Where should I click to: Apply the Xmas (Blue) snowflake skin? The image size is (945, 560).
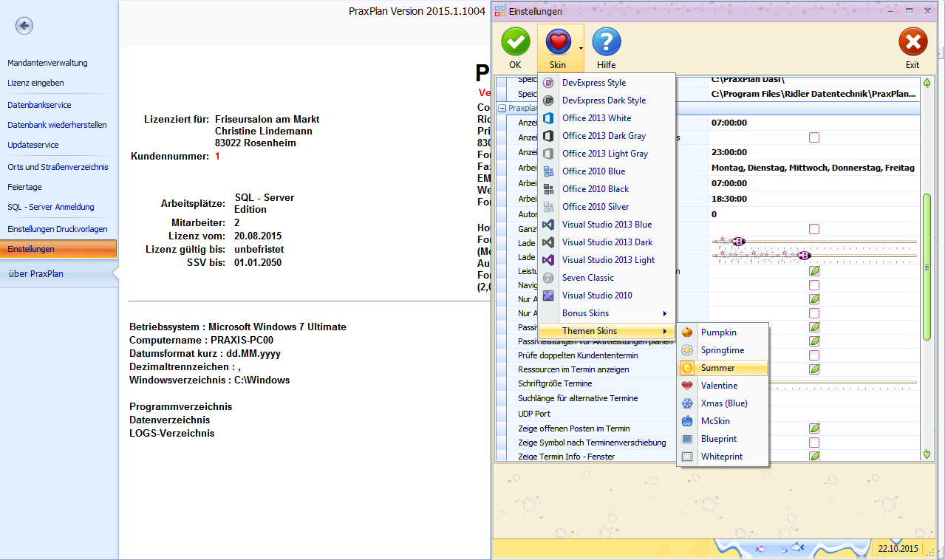click(723, 403)
